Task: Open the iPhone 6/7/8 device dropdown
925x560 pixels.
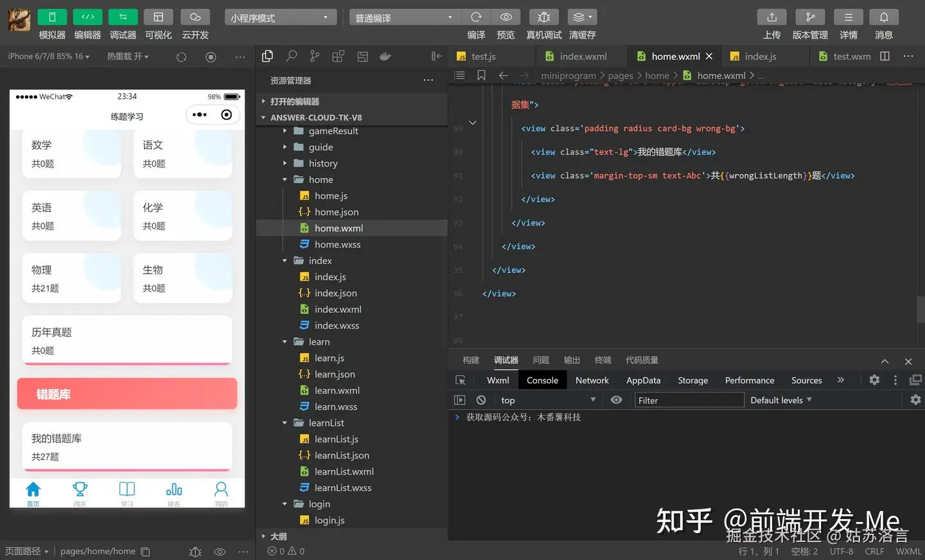Action: click(x=49, y=57)
